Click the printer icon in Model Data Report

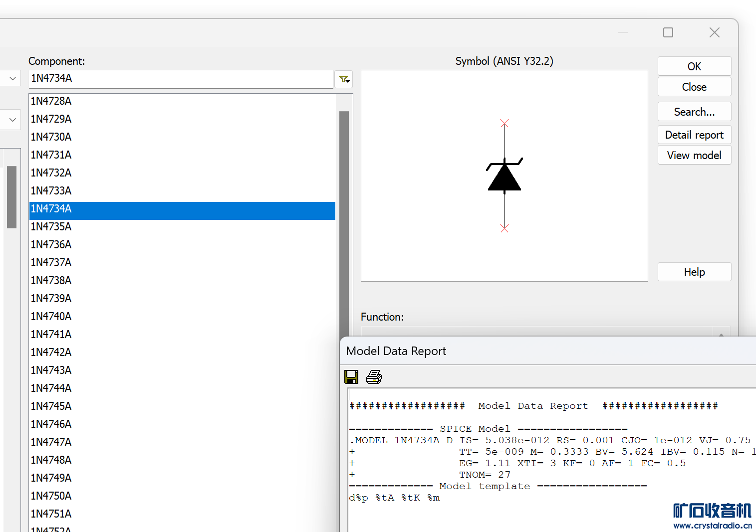click(x=374, y=377)
